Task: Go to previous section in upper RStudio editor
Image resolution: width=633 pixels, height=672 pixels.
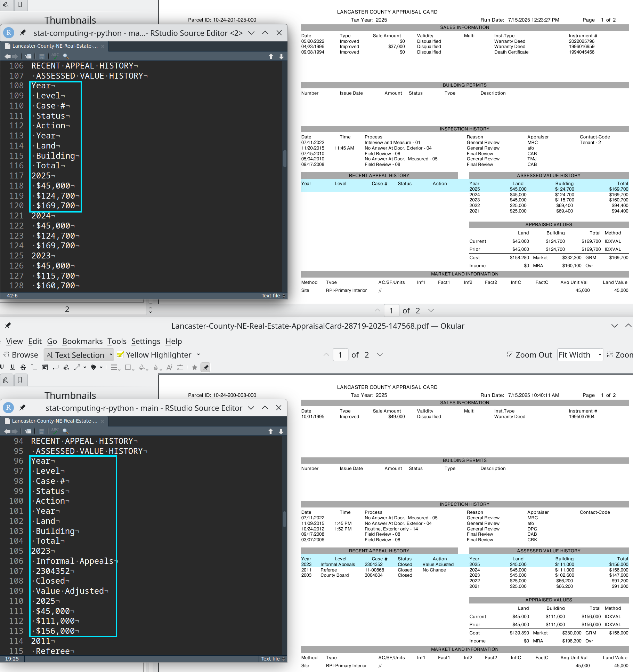Action: [x=271, y=56]
